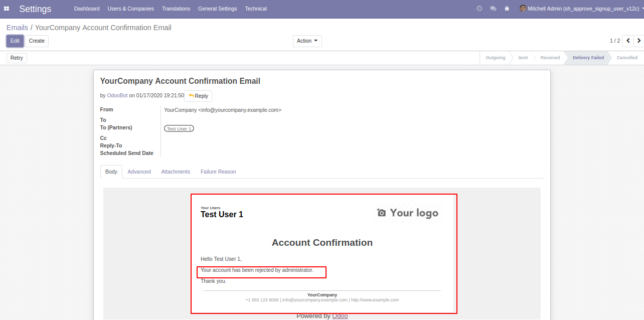Open the conversations chat icon

493,9
